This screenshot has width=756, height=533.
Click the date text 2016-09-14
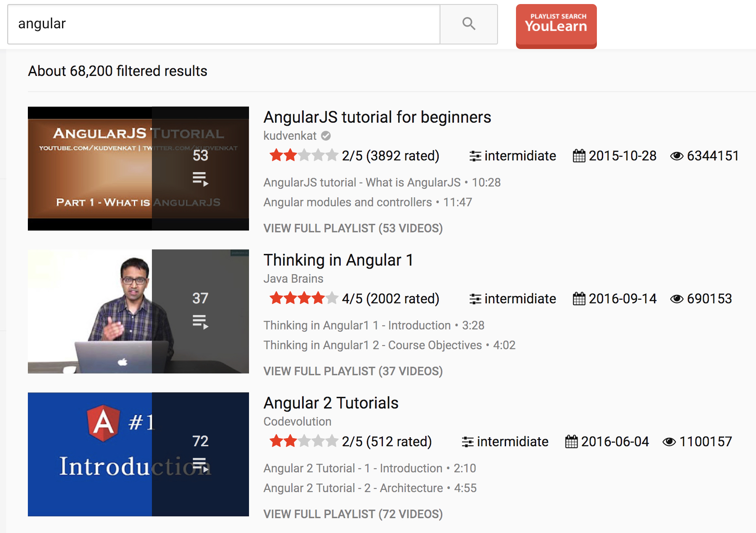623,298
